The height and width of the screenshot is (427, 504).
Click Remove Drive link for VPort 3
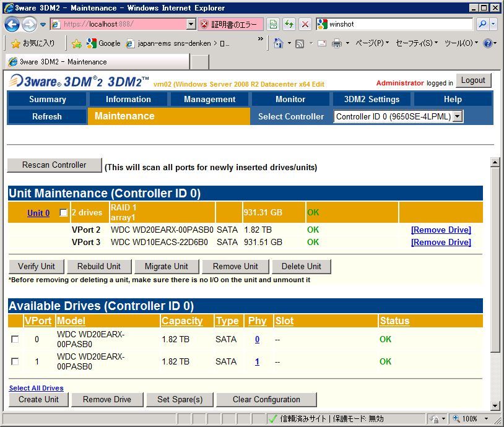pos(441,242)
